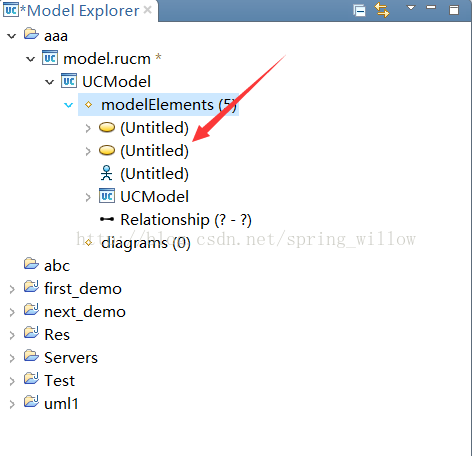This screenshot has width=472, height=456.
Task: Expand the Res project
Action: [12, 335]
